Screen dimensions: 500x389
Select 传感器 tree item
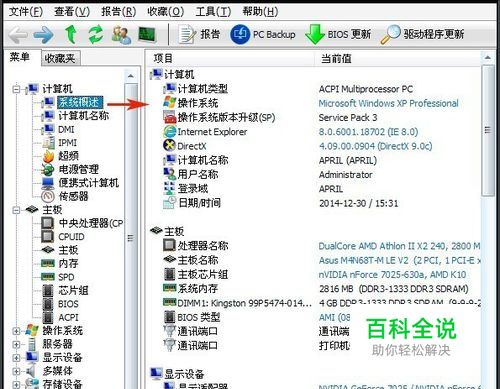tap(73, 196)
